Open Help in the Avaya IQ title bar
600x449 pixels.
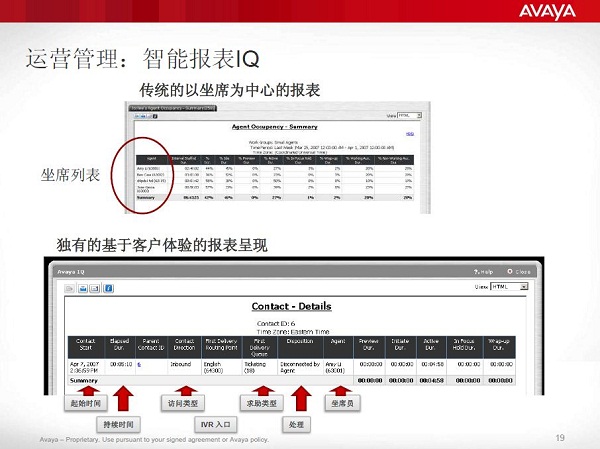[483, 271]
